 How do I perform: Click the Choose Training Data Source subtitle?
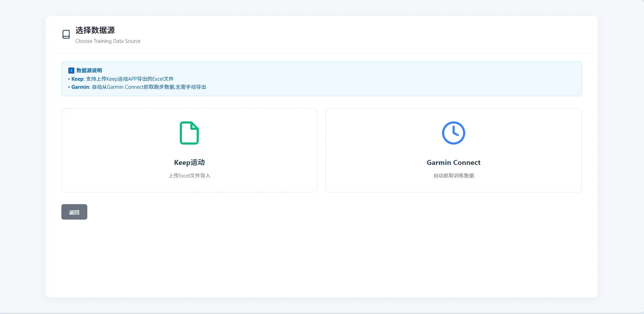pos(108,41)
